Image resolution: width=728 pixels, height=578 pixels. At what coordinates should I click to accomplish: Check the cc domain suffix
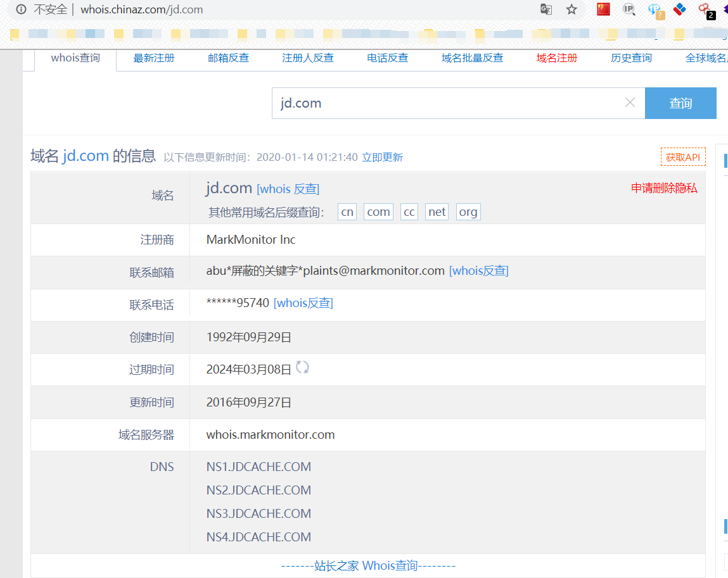[409, 212]
